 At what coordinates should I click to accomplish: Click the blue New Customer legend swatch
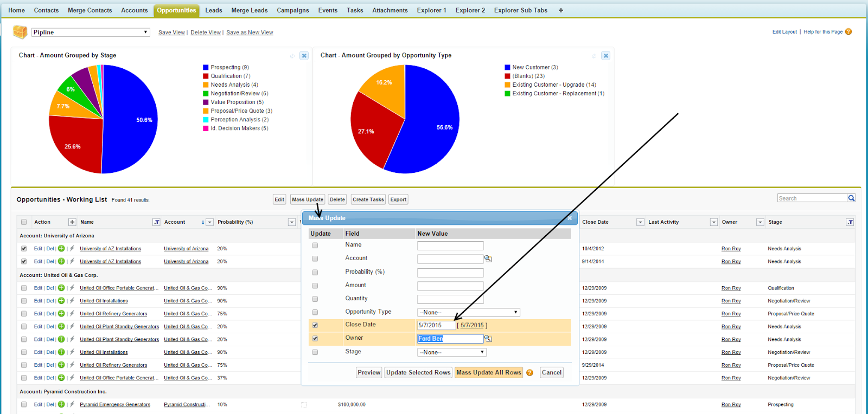(x=507, y=68)
